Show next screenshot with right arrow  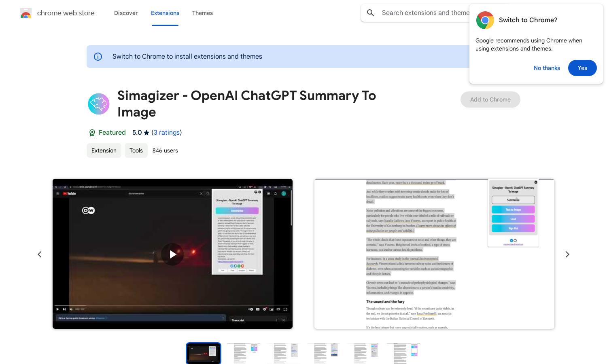point(567,254)
